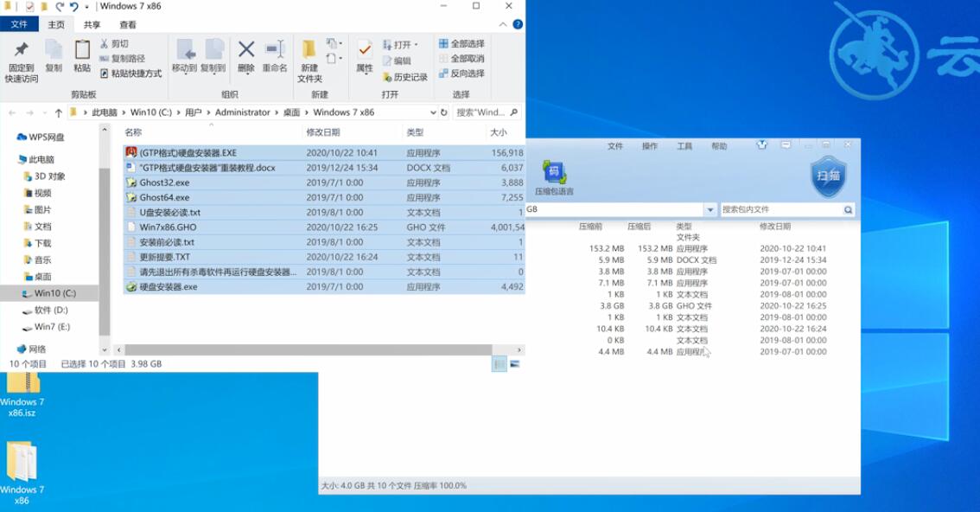Open Explorer help via the blue question mark
The image size is (980, 512).
pos(518,24)
